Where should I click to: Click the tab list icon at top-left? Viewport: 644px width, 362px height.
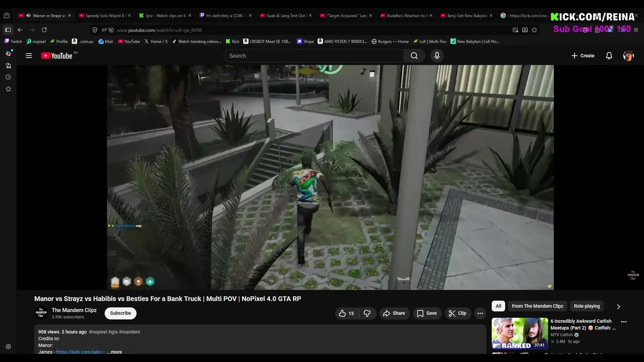pyautogui.click(x=7, y=16)
